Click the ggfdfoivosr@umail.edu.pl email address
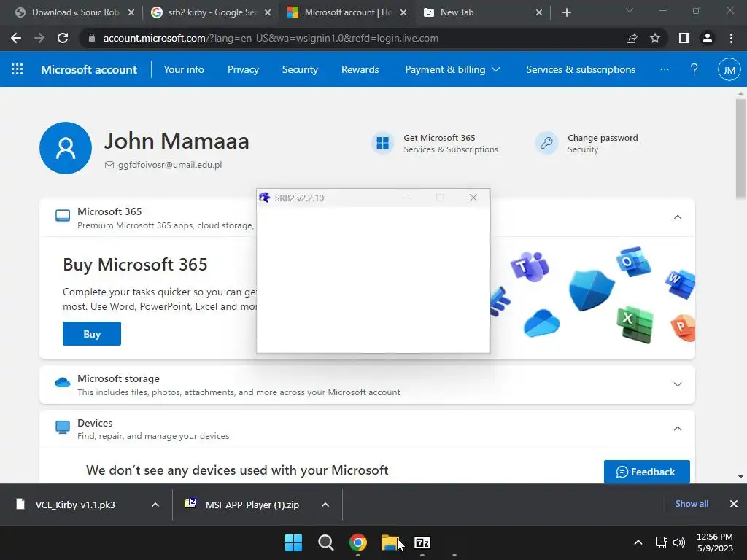 [x=170, y=165]
